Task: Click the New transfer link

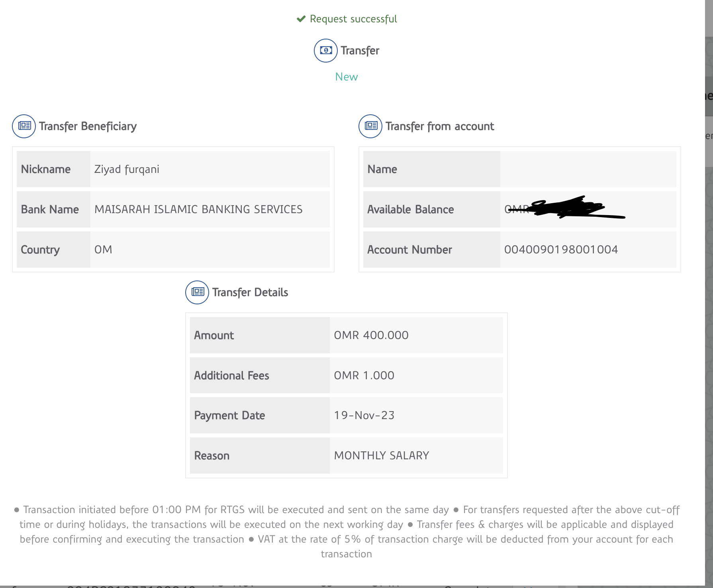Action: (347, 77)
